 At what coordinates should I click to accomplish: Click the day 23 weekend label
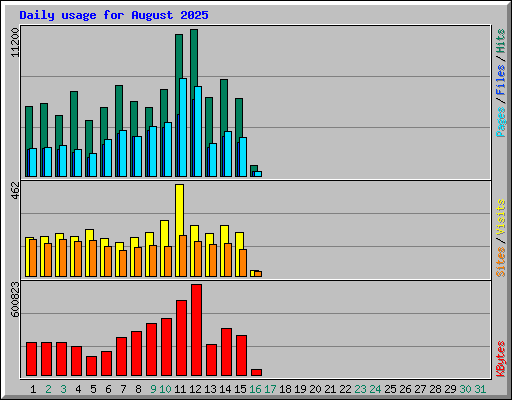(x=360, y=389)
